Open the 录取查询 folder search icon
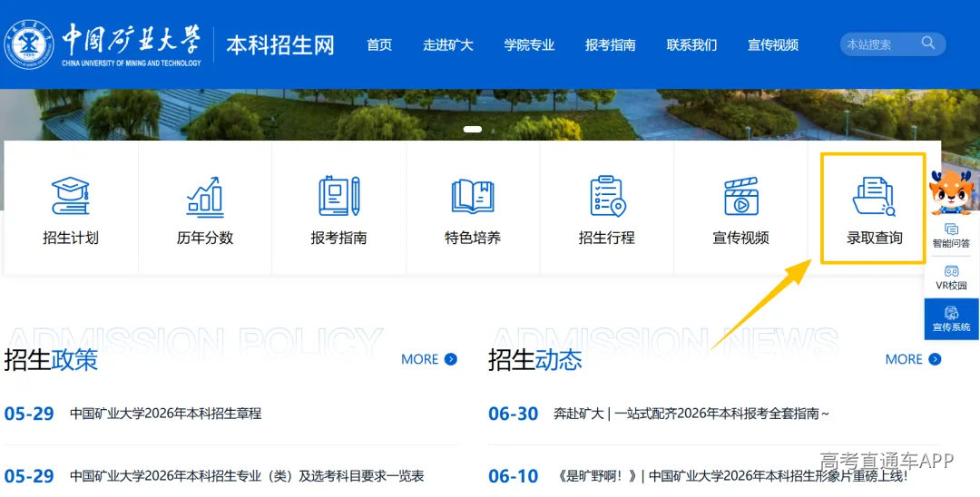Viewport: 980px width, 497px height. [x=875, y=196]
